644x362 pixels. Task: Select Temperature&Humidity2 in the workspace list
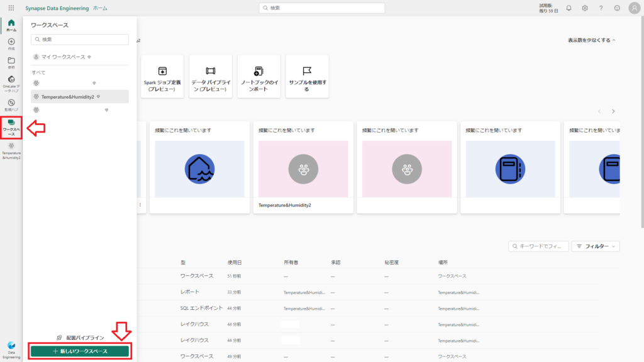67,97
